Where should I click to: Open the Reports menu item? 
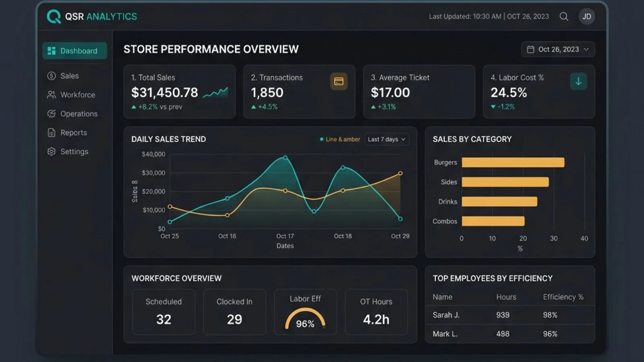click(75, 132)
